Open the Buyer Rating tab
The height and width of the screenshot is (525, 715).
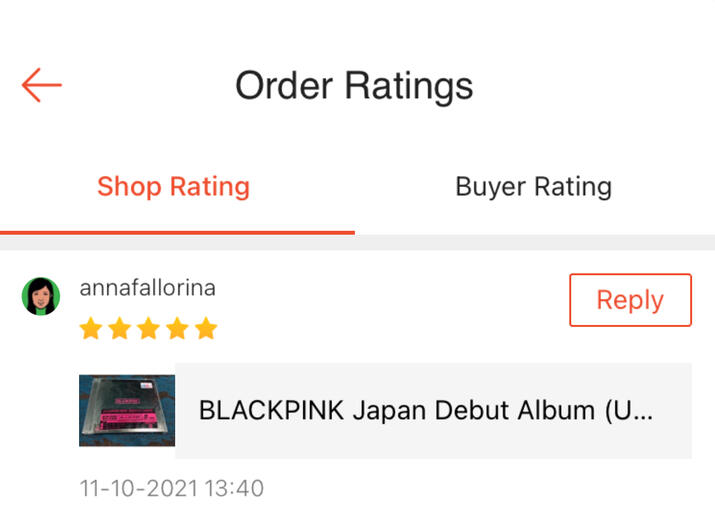[x=533, y=186]
